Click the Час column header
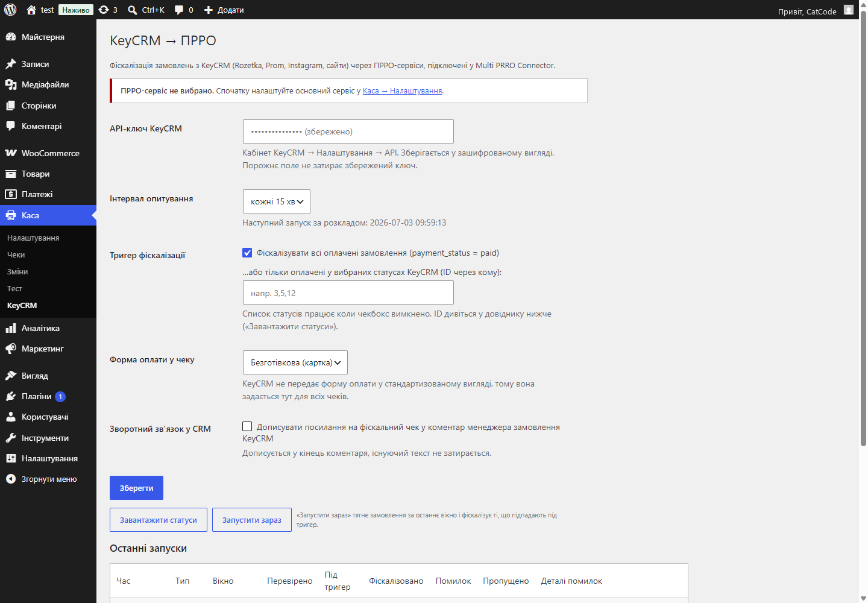This screenshot has height=603, width=868. pos(124,581)
